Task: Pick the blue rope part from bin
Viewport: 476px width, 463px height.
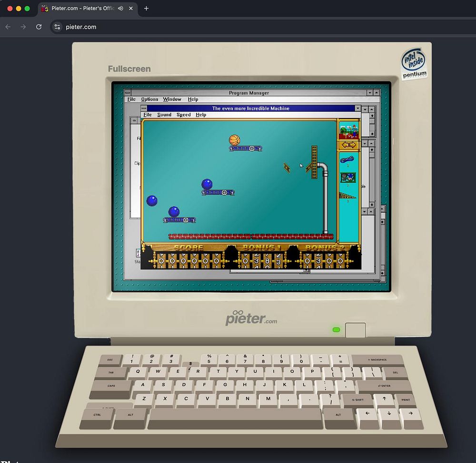Action: point(347,159)
